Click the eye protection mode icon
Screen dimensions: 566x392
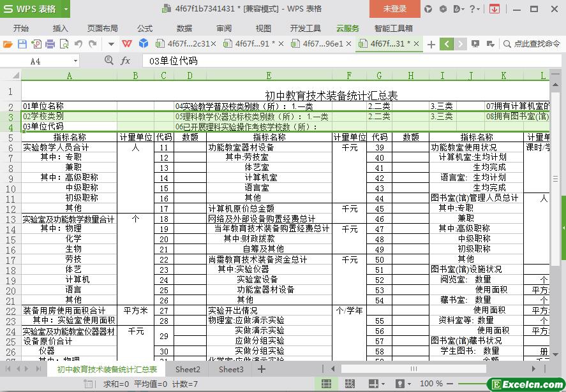(400, 384)
